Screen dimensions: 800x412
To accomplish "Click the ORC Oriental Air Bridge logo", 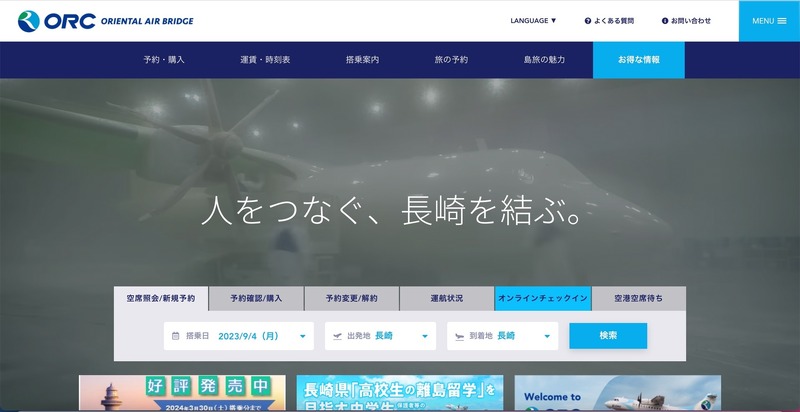I will tap(105, 20).
